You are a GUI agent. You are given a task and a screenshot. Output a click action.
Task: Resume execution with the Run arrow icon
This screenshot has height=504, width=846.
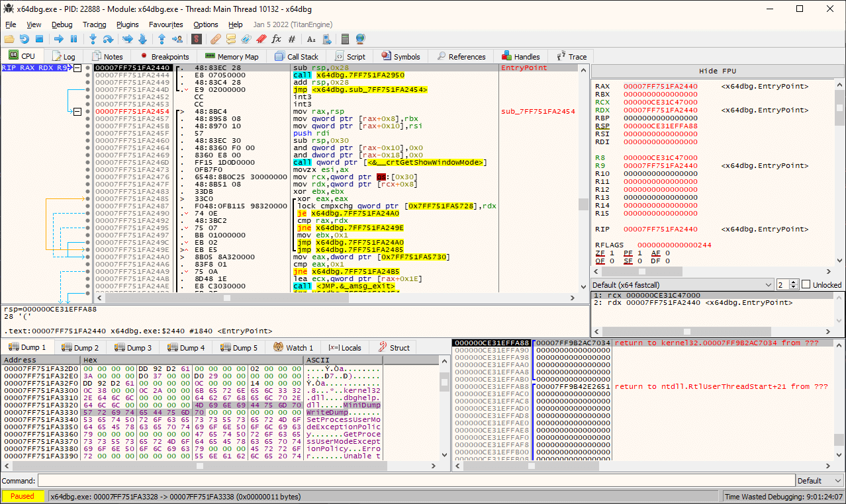(x=60, y=39)
